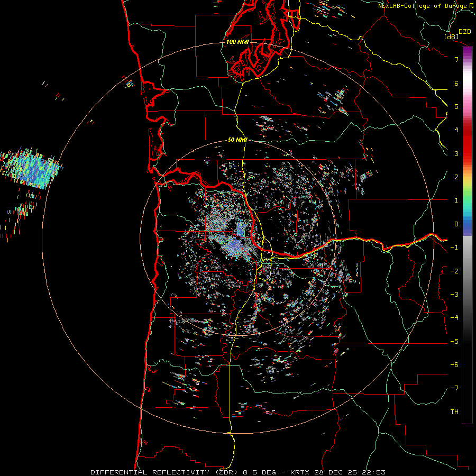This screenshot has width=476, height=476.
Task: Click the 6 tick label on color scale
Action: pos(456,83)
